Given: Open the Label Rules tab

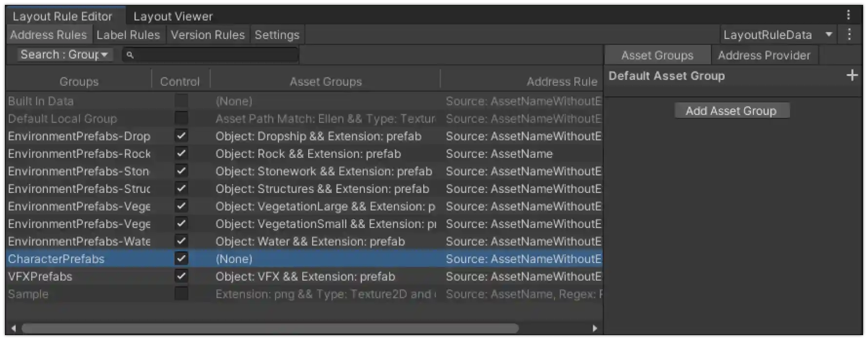Looking at the screenshot, I should pyautogui.click(x=128, y=34).
